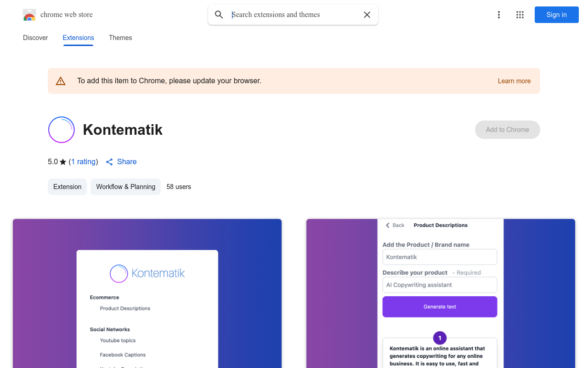Open the Workflow & Planning category chip

pyautogui.click(x=126, y=187)
